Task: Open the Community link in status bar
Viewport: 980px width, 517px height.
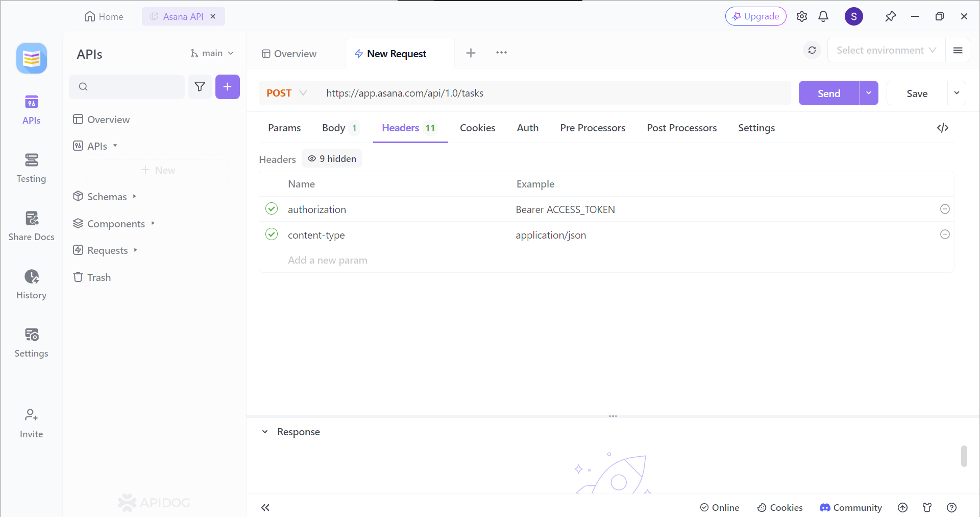Action: [x=850, y=507]
